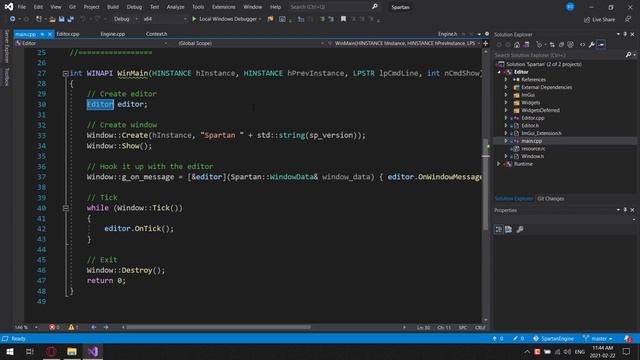Click the warning count in the status bar
640x360 pixels.
point(73,327)
